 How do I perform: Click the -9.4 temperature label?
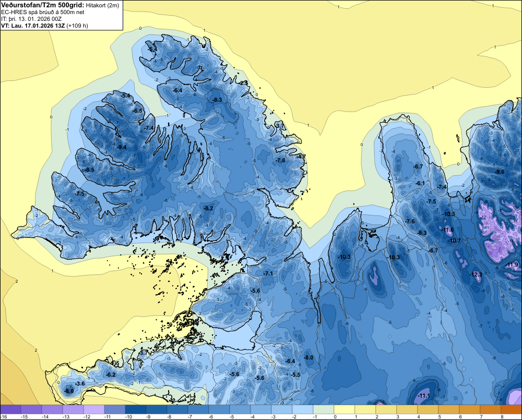(122, 147)
